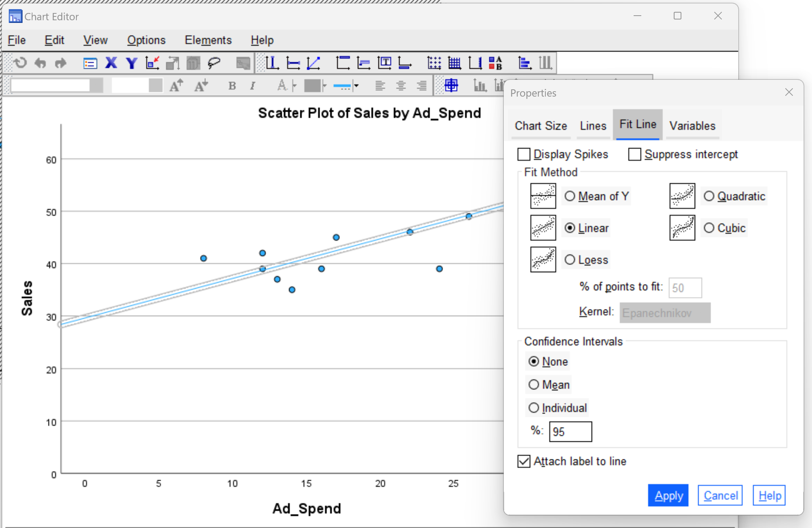
Task: Click the insert text box icon
Action: 385,63
